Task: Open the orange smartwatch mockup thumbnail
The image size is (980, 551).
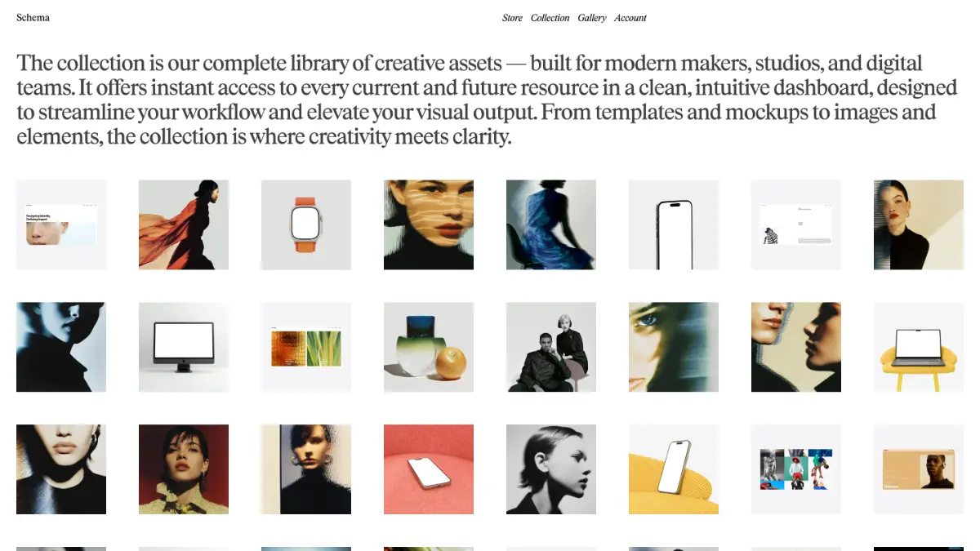Action: pyautogui.click(x=306, y=224)
